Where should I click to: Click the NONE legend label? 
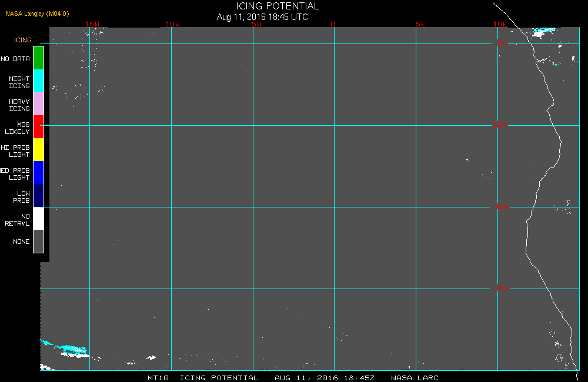pos(21,242)
